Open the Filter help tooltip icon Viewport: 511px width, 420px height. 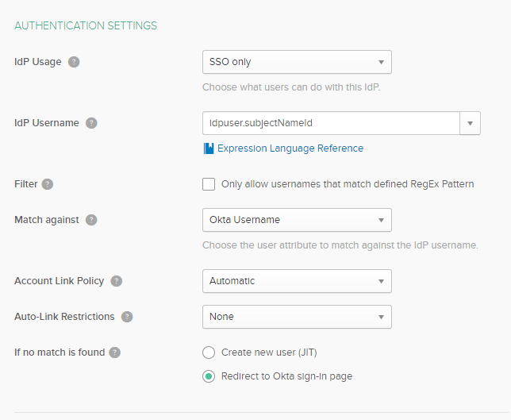48,184
